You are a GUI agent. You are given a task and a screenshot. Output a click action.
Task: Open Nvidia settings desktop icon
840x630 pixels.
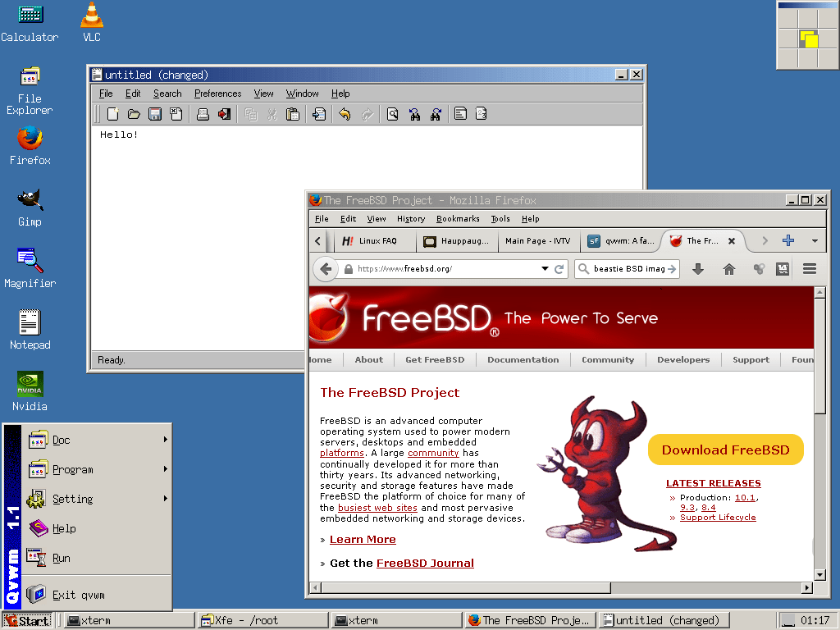tap(30, 391)
